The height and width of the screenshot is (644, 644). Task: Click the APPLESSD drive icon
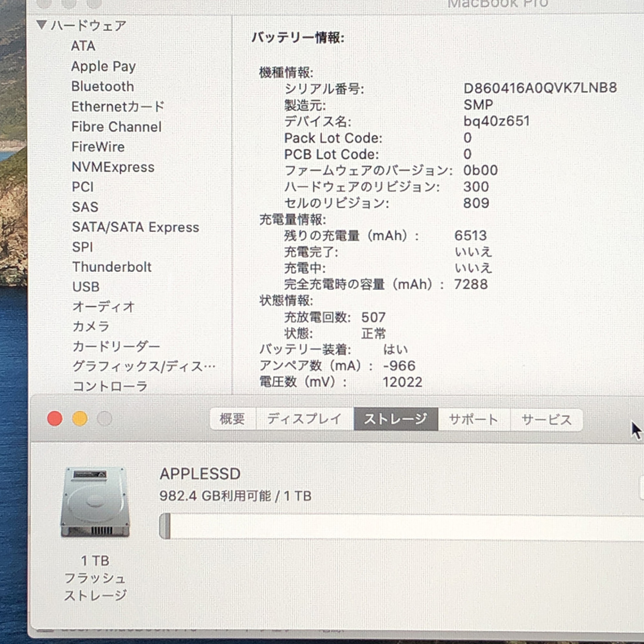(95, 502)
